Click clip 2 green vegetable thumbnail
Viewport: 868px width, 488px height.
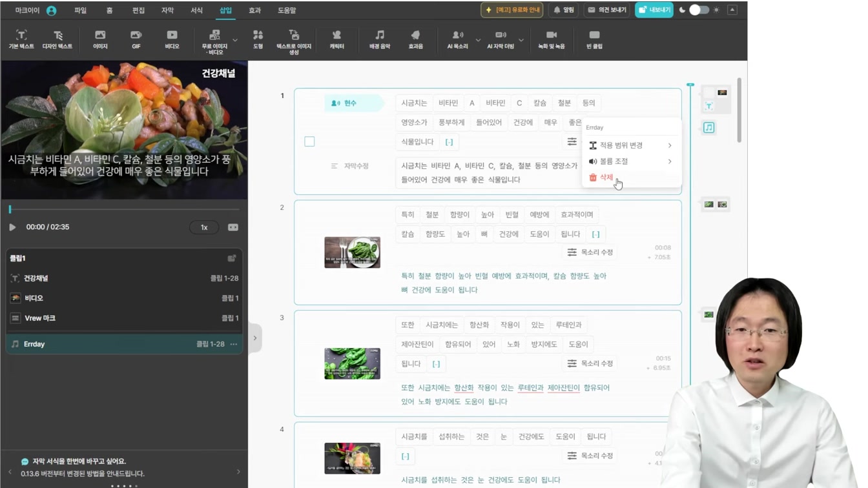click(352, 252)
